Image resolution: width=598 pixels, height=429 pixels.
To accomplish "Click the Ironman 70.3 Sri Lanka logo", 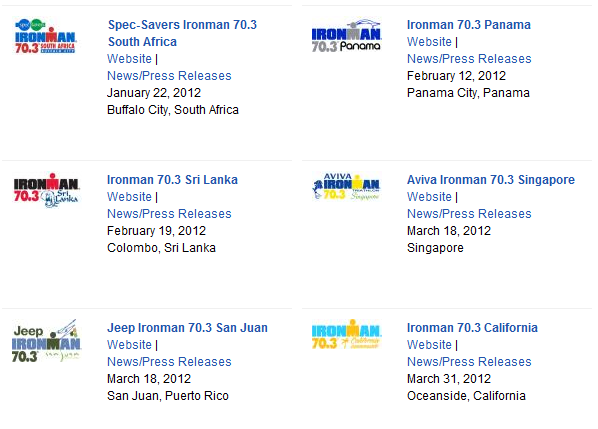I will (46, 190).
